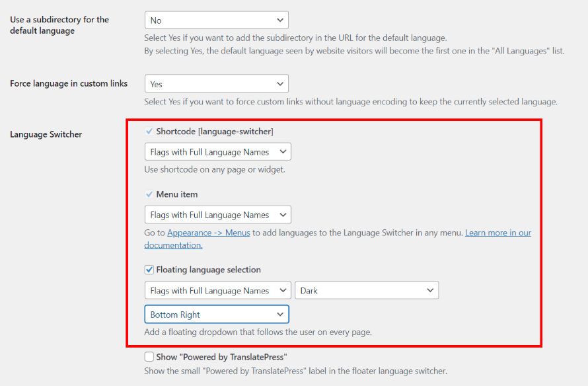Click the Floating language selection label
The height and width of the screenshot is (386, 588).
pos(209,270)
